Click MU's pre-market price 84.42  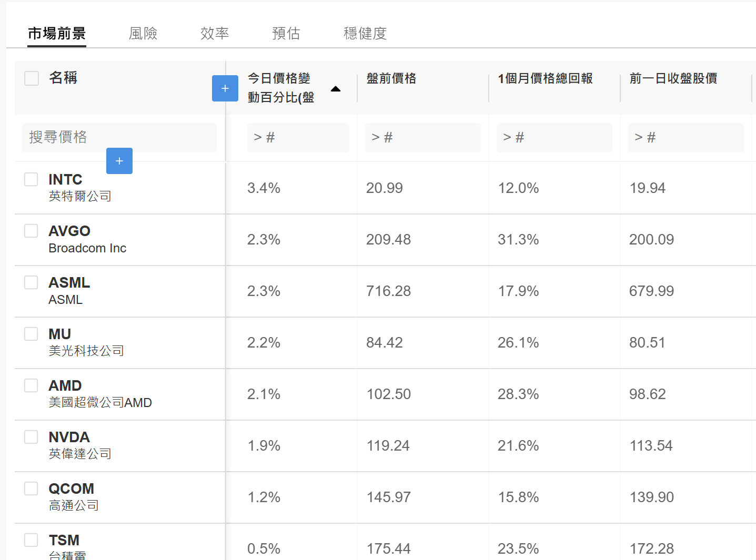(385, 342)
